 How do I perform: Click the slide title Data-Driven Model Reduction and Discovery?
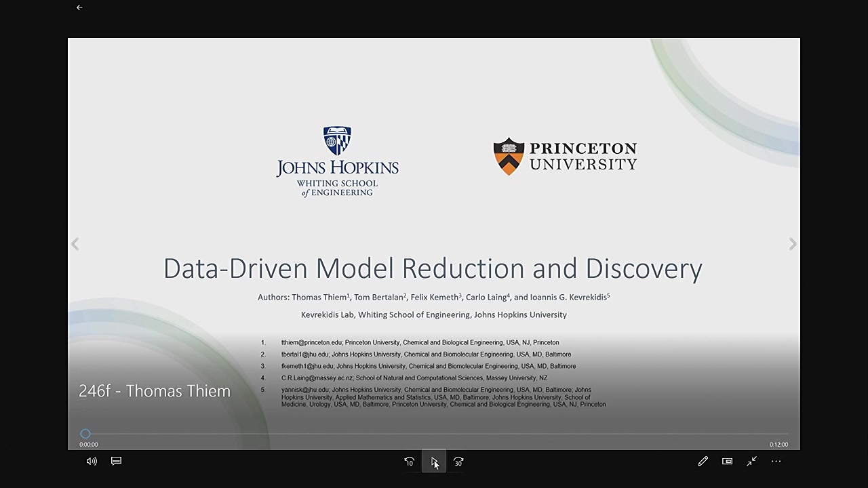[x=433, y=268]
